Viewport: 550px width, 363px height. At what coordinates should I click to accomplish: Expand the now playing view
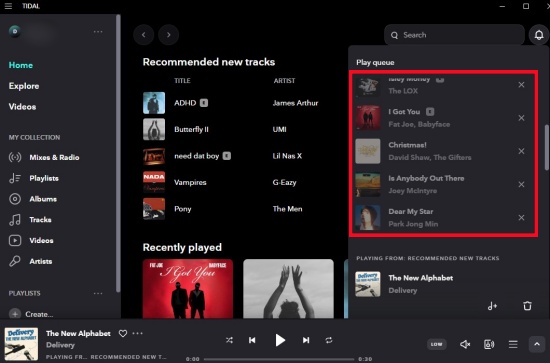[537, 344]
